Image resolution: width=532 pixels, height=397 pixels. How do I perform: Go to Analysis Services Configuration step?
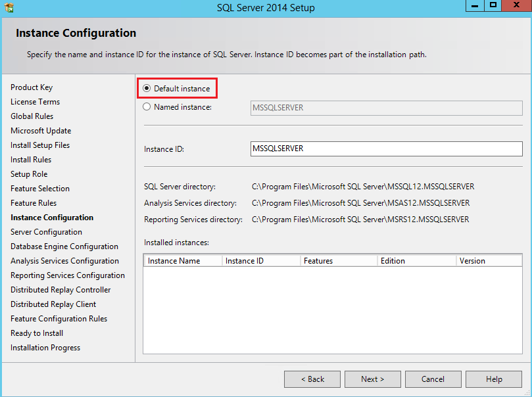(65, 261)
